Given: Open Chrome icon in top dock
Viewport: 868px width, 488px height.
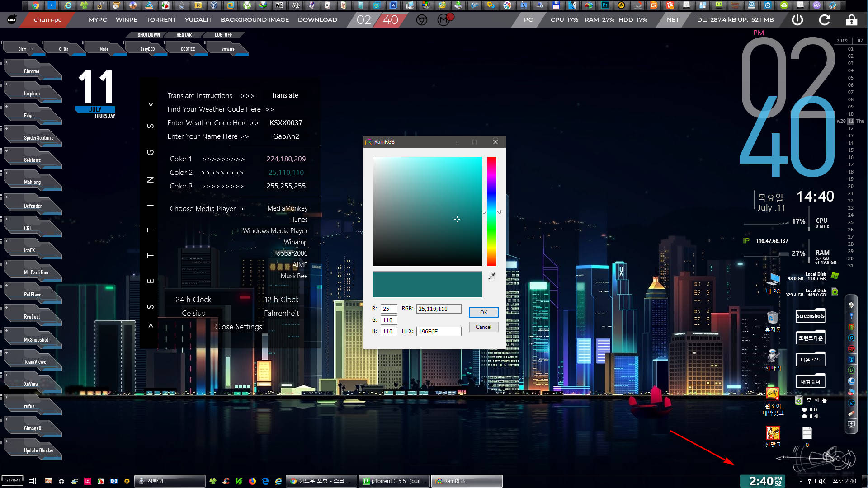Looking at the screenshot, I should click(x=35, y=5).
